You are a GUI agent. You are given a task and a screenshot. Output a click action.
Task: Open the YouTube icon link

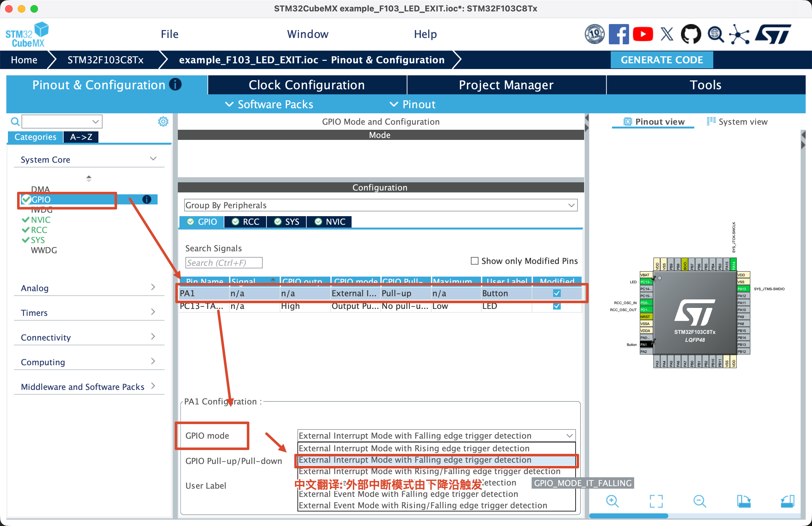[643, 34]
